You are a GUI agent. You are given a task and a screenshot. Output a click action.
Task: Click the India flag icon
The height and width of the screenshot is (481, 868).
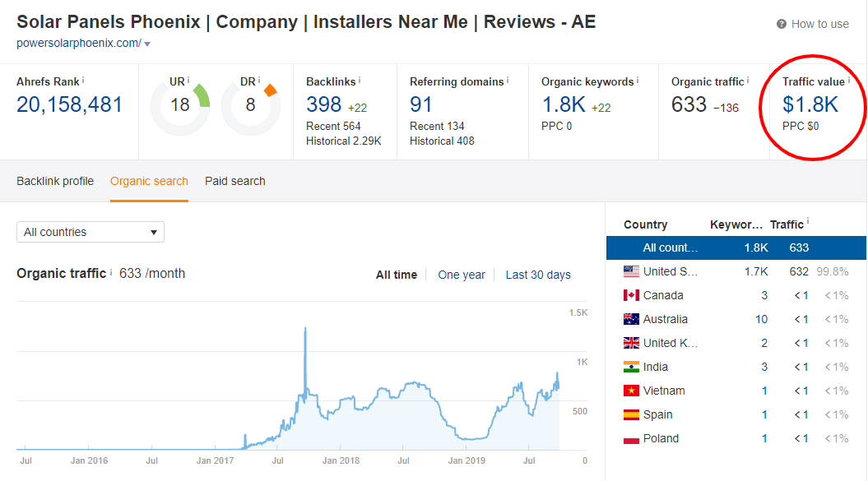631,367
